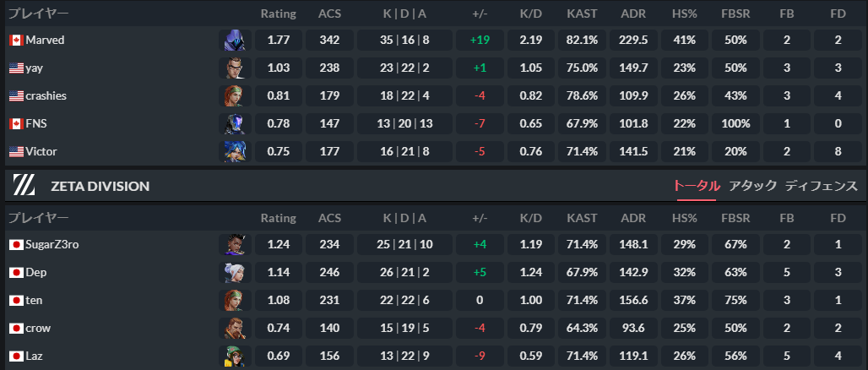Switch to the アタック tab
This screenshot has height=370, width=868.
click(752, 186)
